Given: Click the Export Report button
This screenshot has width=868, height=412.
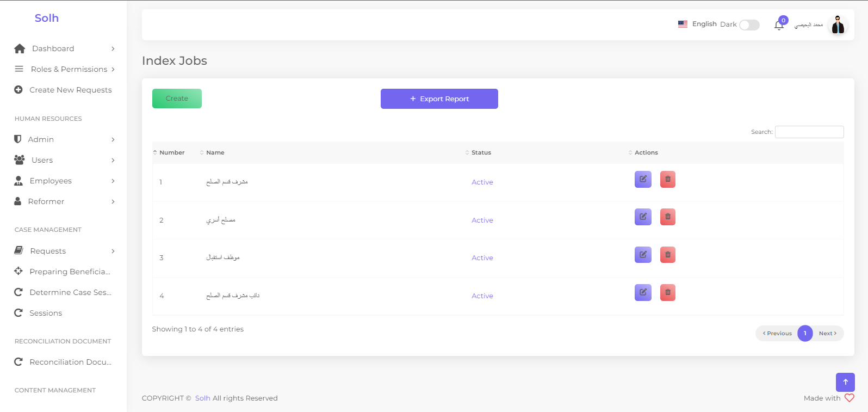Looking at the screenshot, I should (439, 99).
